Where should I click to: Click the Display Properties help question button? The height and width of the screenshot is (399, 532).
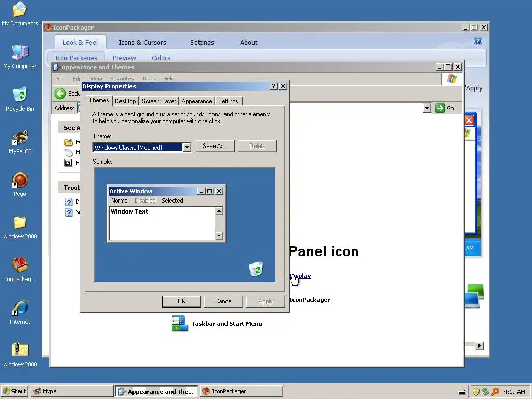coord(273,86)
